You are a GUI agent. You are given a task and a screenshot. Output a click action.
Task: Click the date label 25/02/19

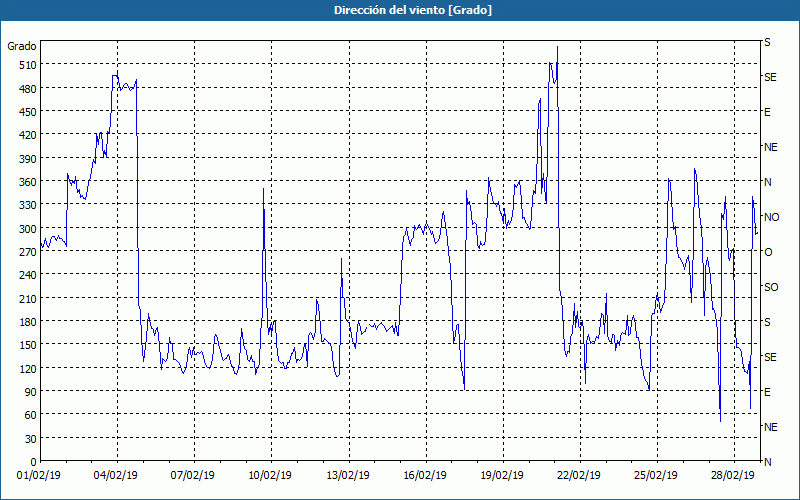(656, 476)
